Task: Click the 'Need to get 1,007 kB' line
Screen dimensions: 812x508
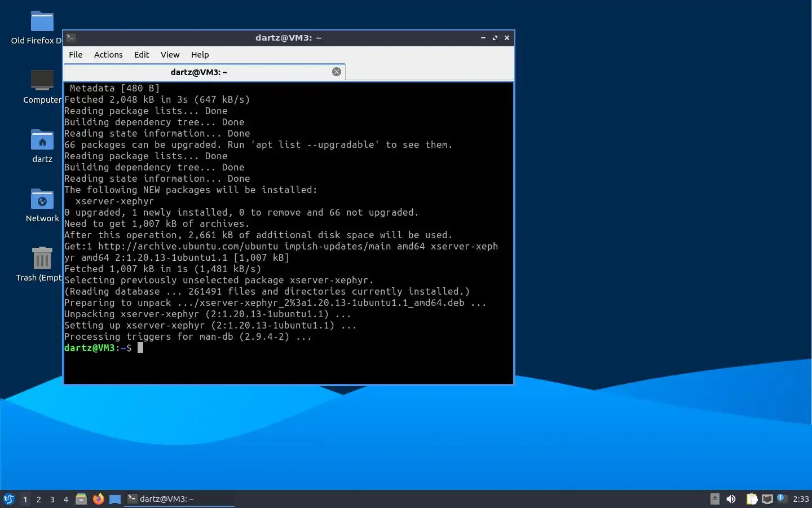Action: point(157,224)
